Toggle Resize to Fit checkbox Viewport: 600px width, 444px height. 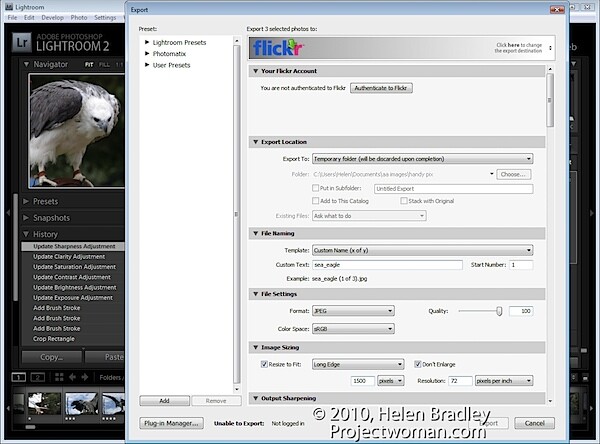[264, 364]
